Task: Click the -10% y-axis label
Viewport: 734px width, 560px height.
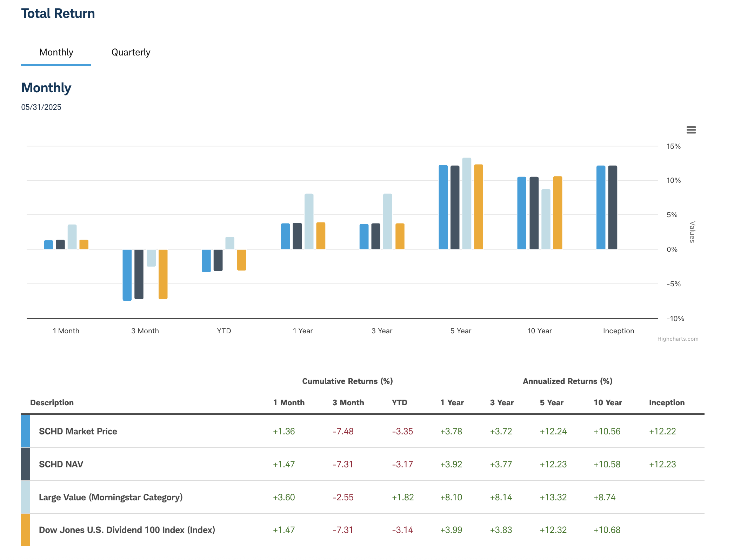Action: tap(675, 319)
